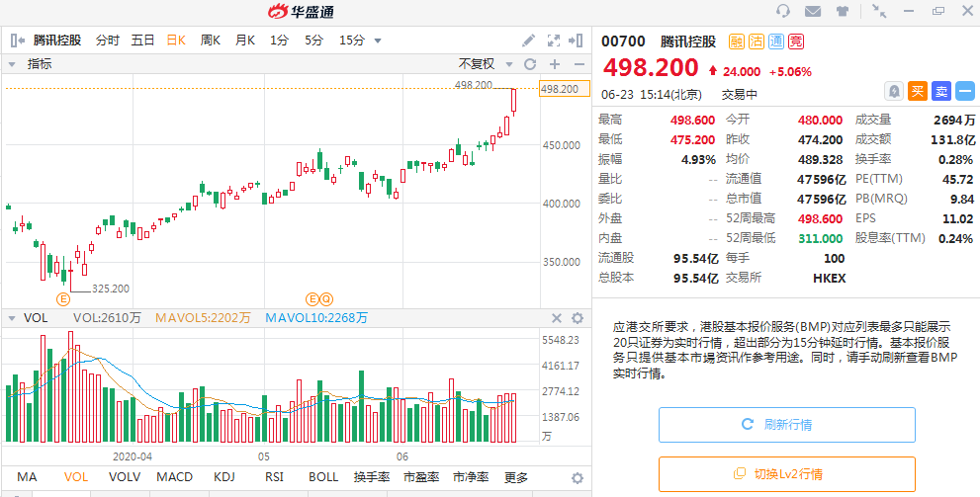Toggle the MA indicator
This screenshot has height=497, width=980.
(x=27, y=477)
